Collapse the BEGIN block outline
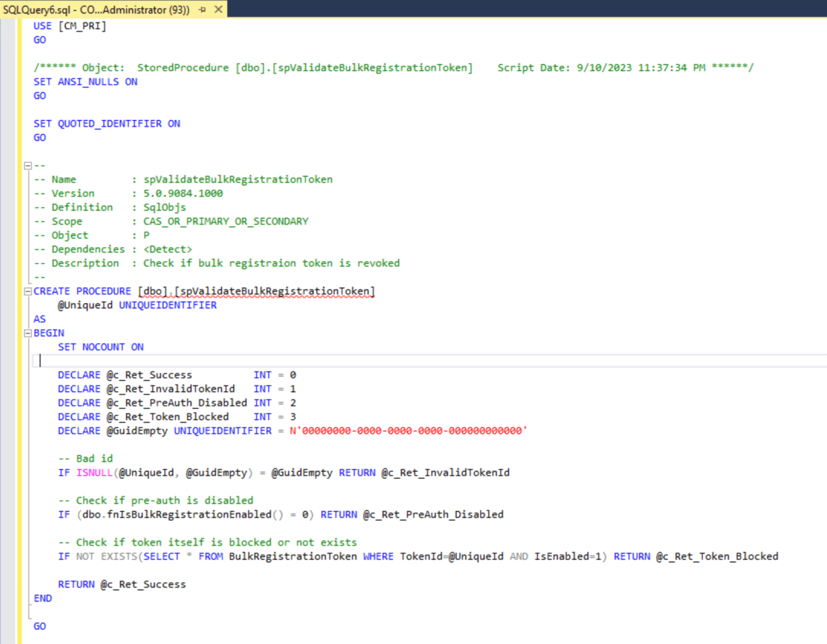Viewport: 827px width, 644px height. click(x=27, y=333)
